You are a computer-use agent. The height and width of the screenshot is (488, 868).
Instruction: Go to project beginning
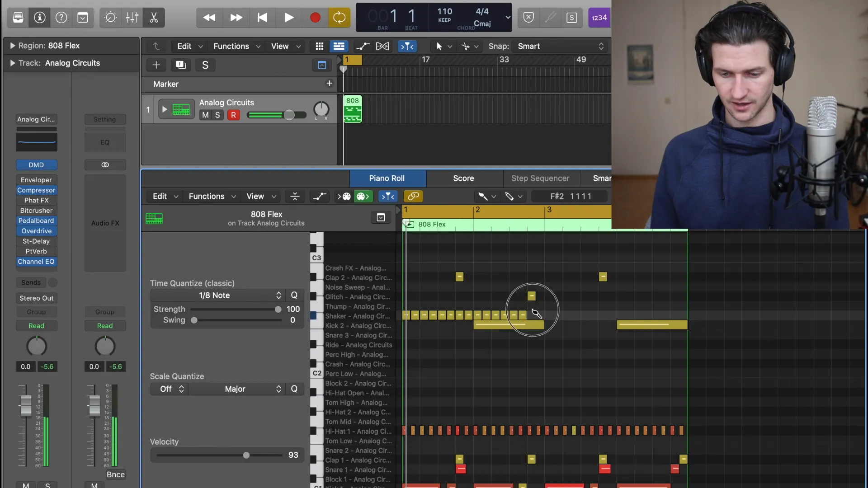click(x=262, y=18)
